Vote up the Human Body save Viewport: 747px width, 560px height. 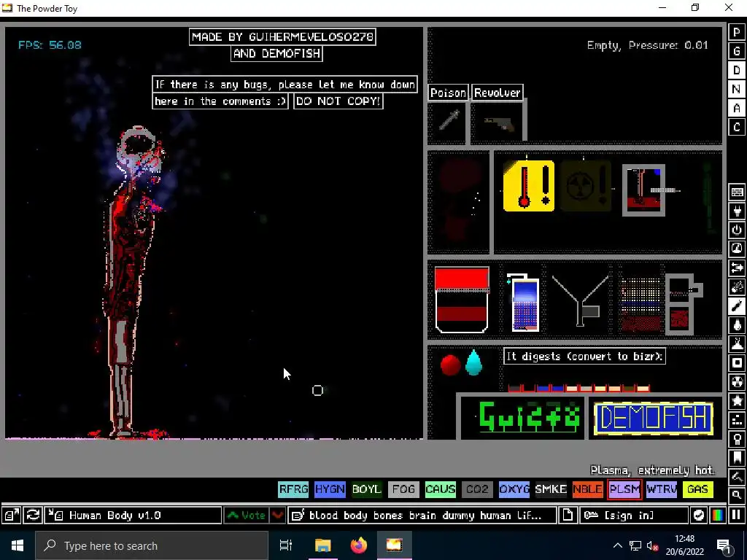247,516
